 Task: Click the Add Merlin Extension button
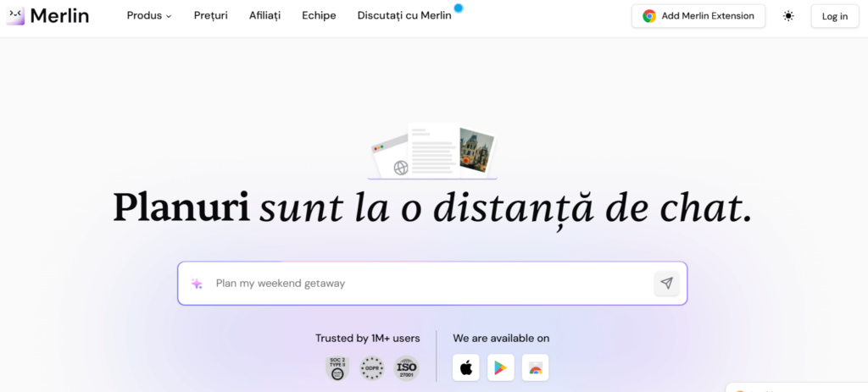pyautogui.click(x=698, y=16)
